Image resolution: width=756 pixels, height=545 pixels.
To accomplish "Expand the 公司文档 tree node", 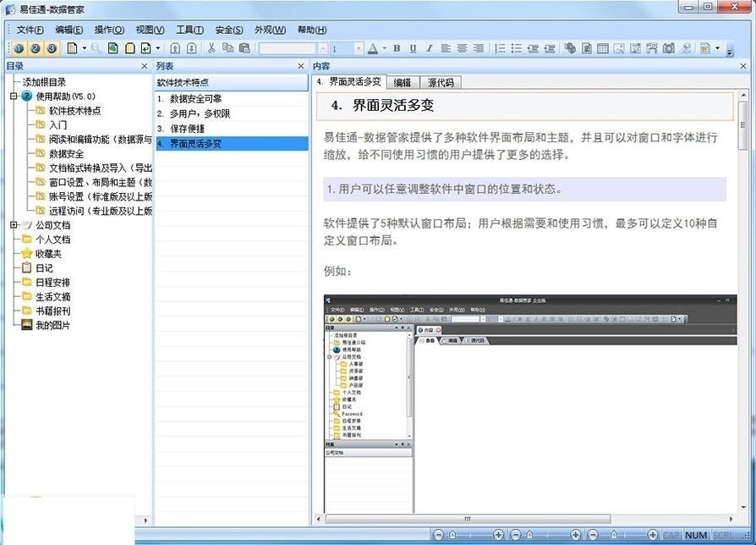I will pos(14,225).
